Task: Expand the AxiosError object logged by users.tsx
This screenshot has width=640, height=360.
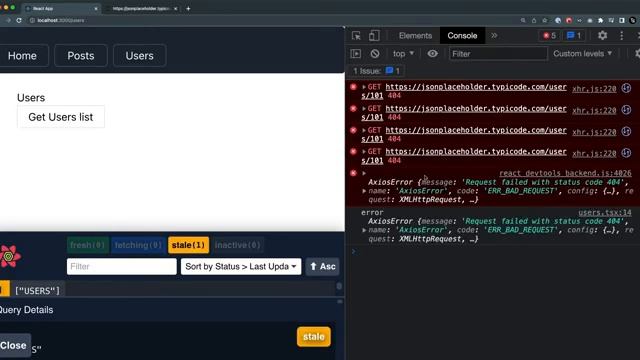Action: [364, 230]
